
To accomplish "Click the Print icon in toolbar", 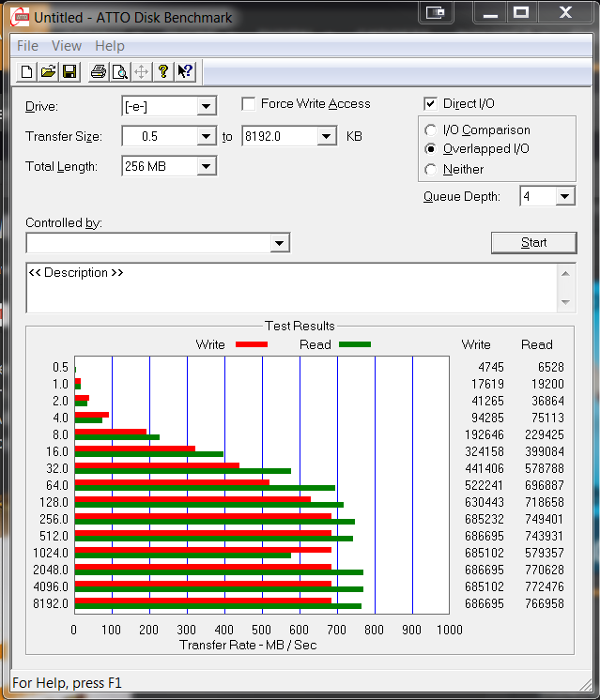I will (x=99, y=71).
